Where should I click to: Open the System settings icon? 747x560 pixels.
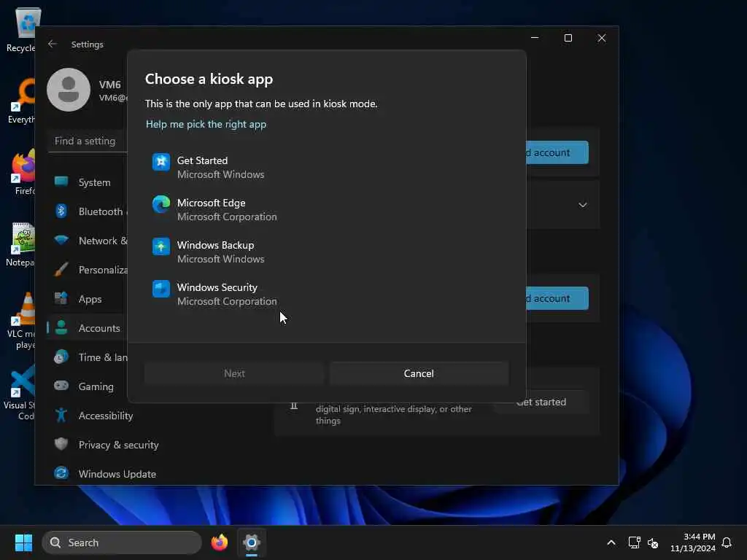[x=61, y=182]
